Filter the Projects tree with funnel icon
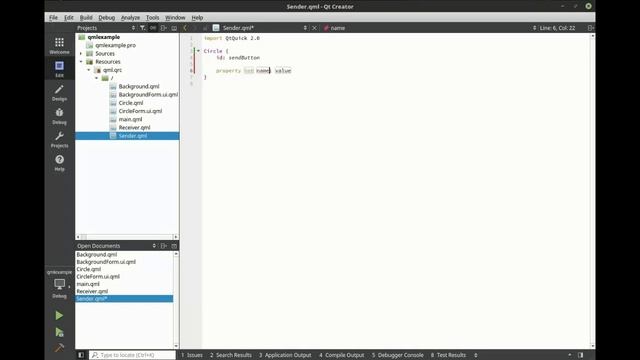Image resolution: width=640 pixels, height=360 pixels. (142, 28)
